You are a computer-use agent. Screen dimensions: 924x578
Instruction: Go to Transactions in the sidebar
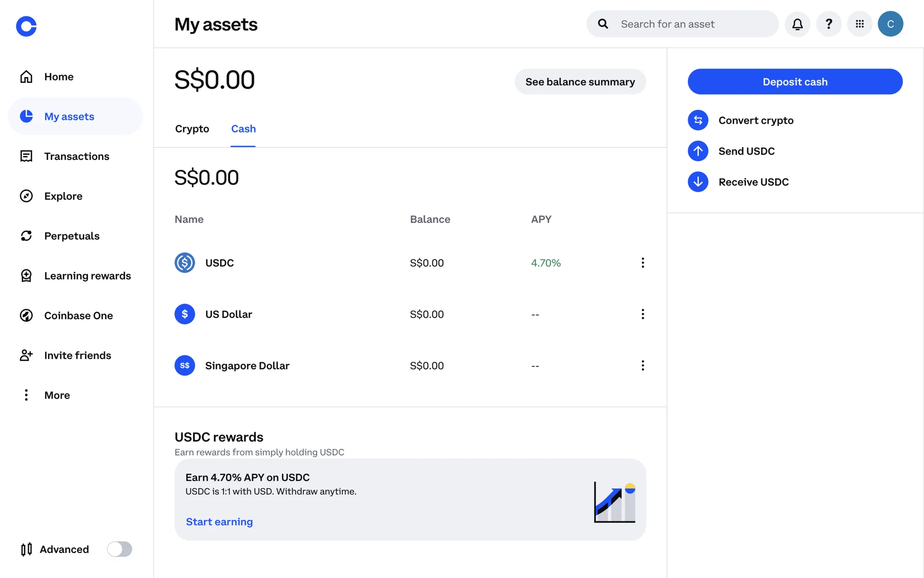77,157
